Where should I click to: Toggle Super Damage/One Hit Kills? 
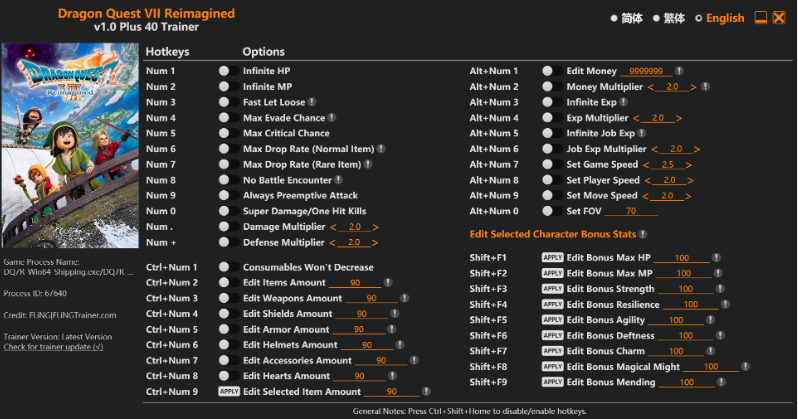[229, 211]
